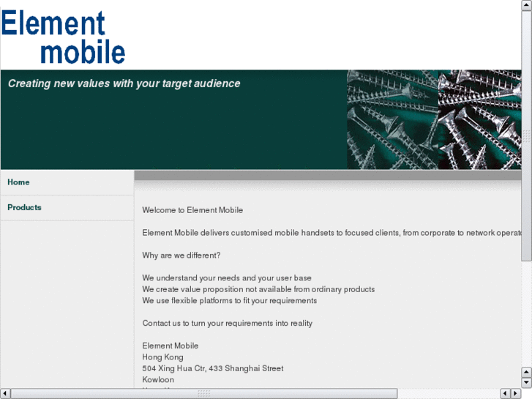This screenshot has height=399, width=532.
Task: Click the empty vertical scrollbar track below thumb
Action: [526, 315]
